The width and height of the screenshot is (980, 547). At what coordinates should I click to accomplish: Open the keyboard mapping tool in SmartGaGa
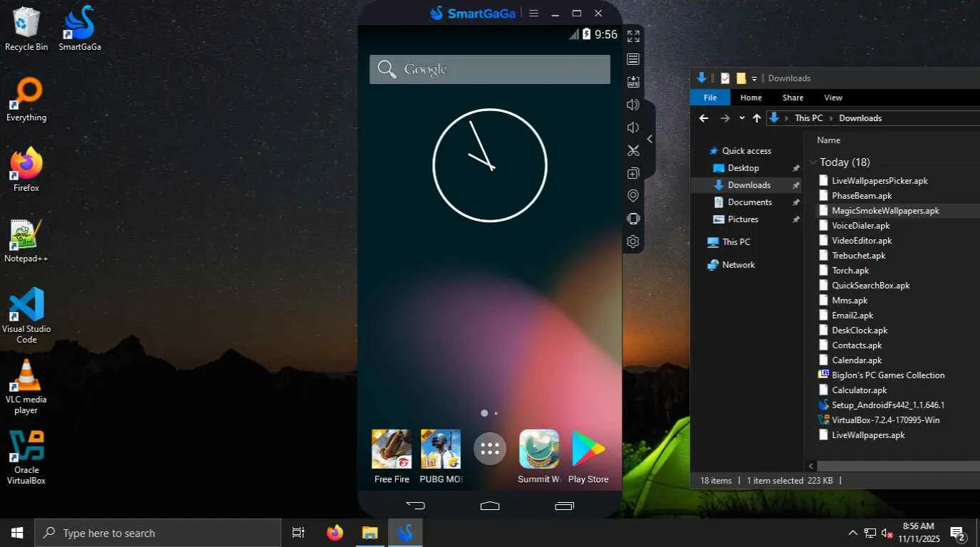pyautogui.click(x=633, y=59)
